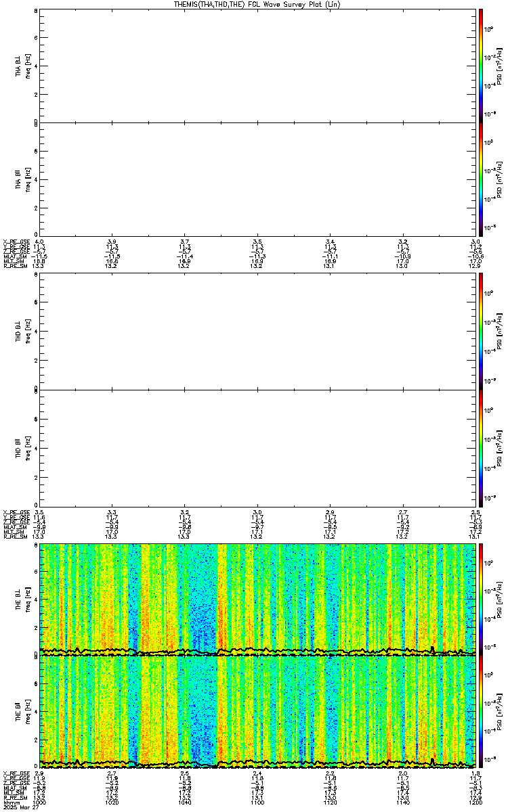Screen dimensions: 508x812
Task: Click the PSD color bar beside THD B-perpendicular
Action: [x=481, y=332]
